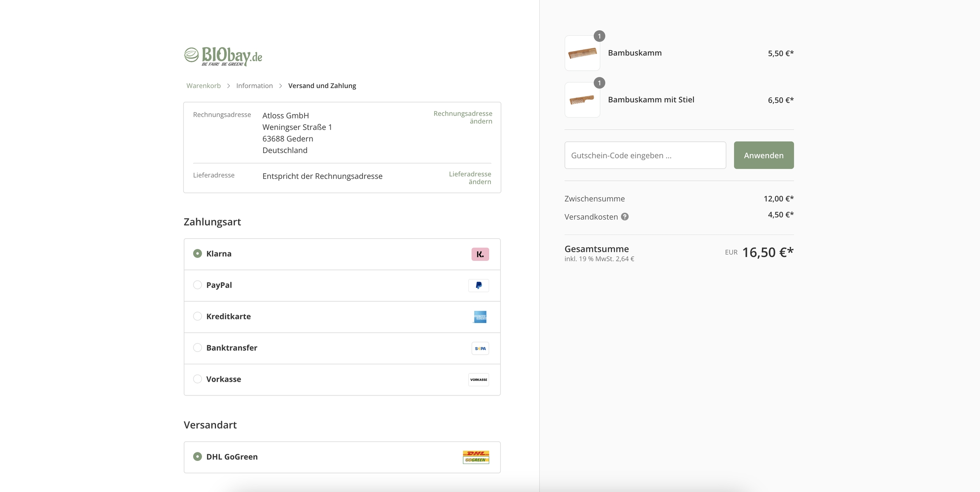
Task: Open the Information breadcrumb step
Action: pos(254,86)
